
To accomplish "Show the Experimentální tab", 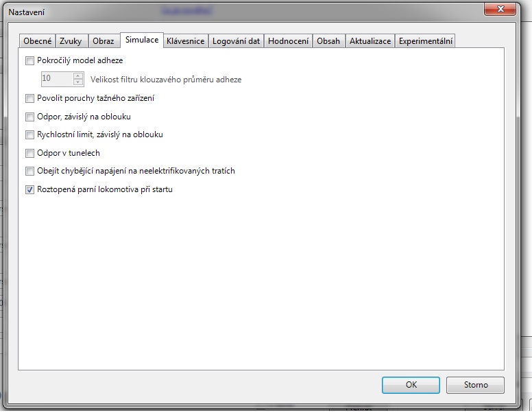I will pyautogui.click(x=425, y=41).
